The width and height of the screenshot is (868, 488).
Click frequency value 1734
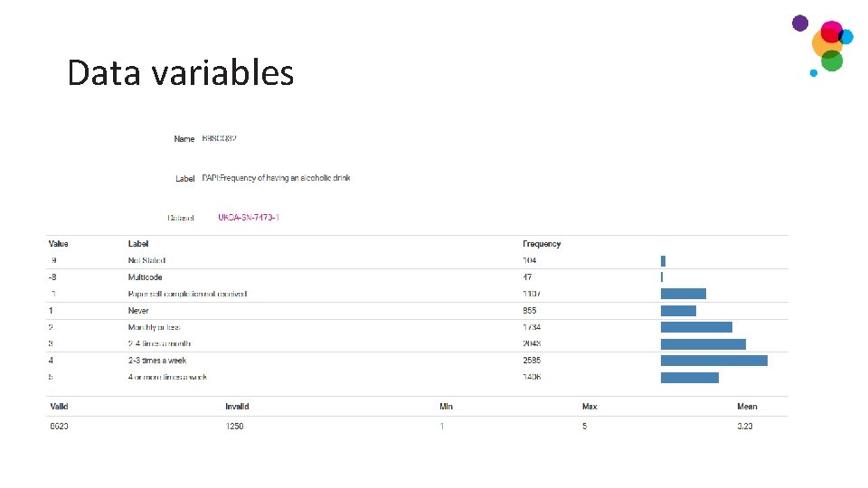pos(532,327)
